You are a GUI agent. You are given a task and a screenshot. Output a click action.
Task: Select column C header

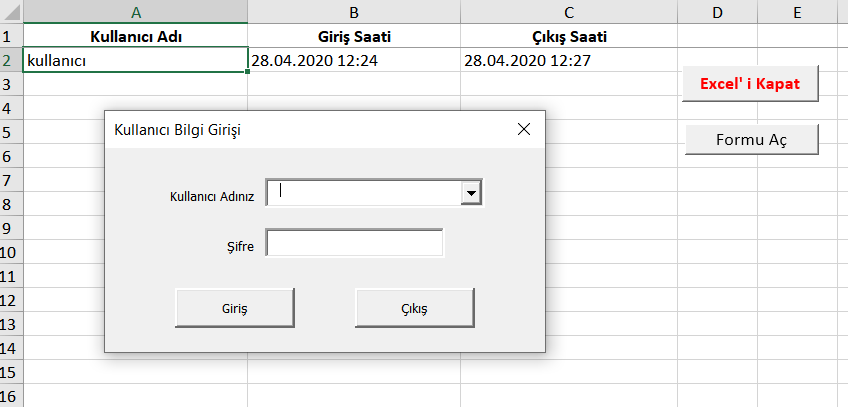(568, 12)
